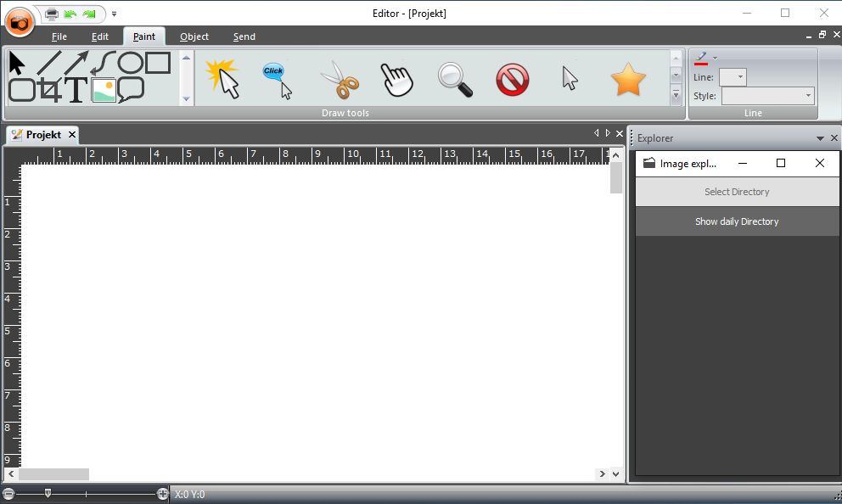Restore the inner document window
This screenshot has height=504, width=842.
click(822, 35)
